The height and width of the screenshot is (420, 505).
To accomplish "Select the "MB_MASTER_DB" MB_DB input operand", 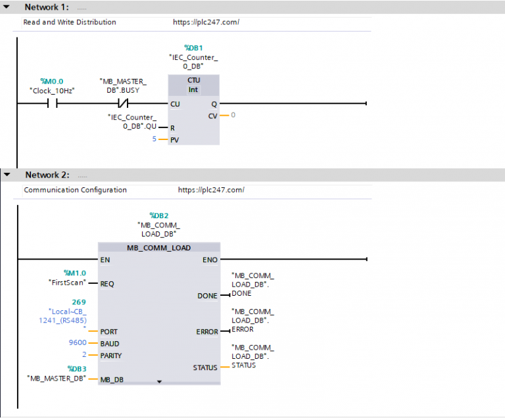I will pos(56,379).
